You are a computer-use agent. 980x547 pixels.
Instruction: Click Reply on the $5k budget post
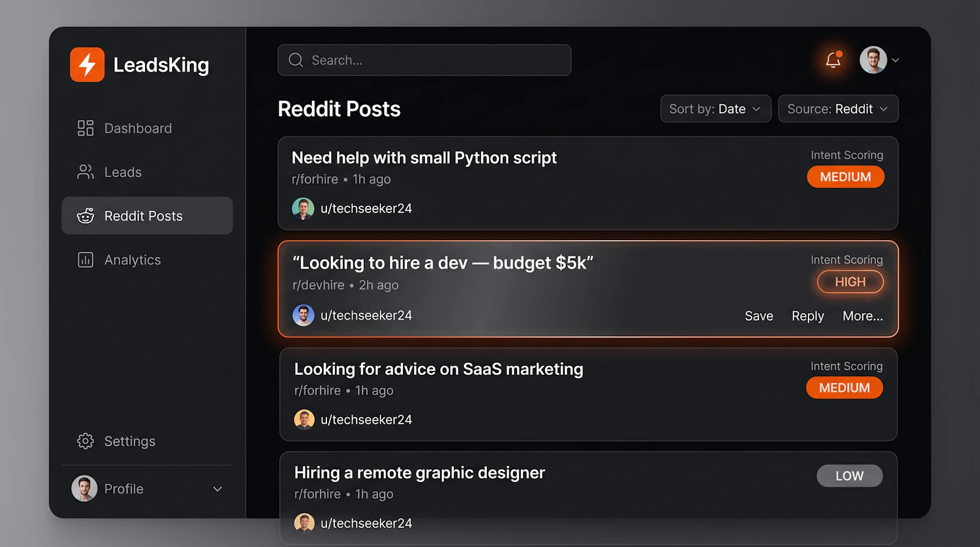[x=807, y=315]
